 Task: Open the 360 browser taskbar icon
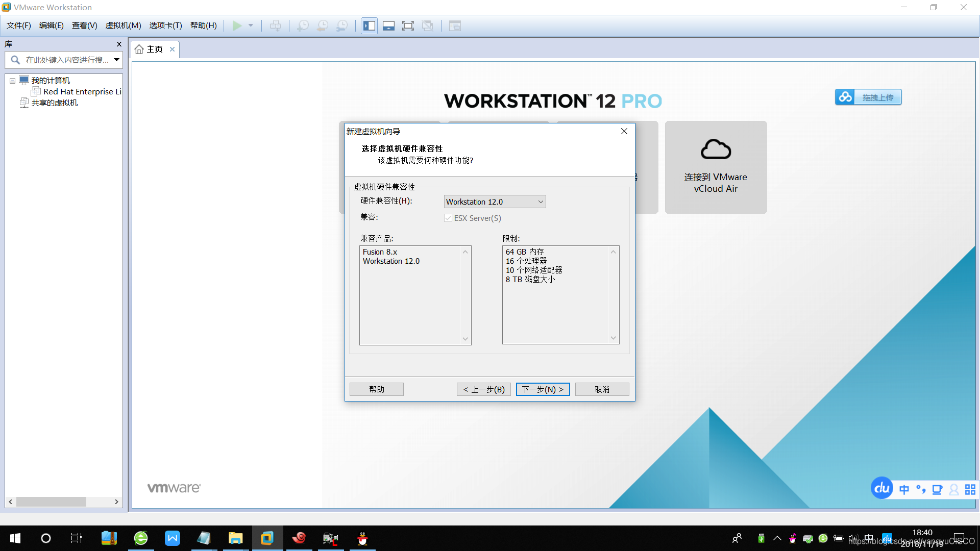tap(141, 538)
